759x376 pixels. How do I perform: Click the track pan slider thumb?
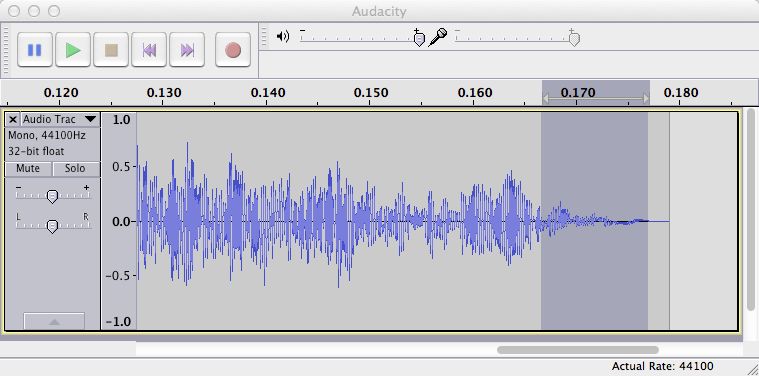click(52, 226)
